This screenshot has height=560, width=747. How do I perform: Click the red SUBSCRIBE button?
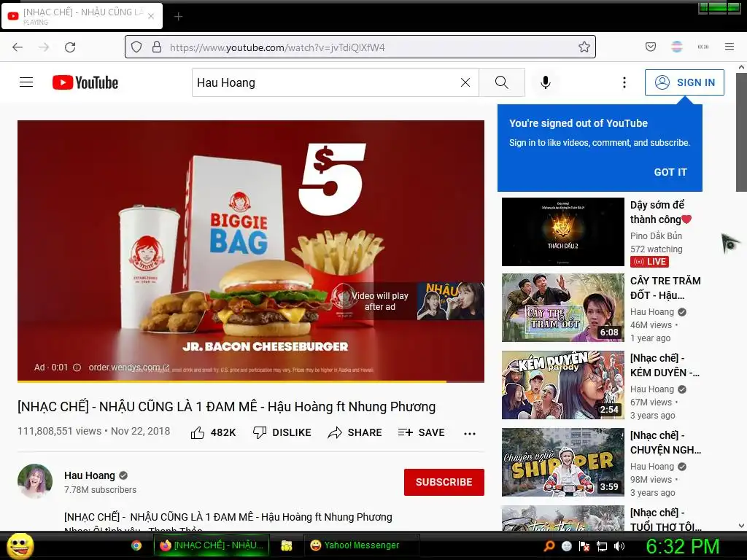tap(444, 482)
